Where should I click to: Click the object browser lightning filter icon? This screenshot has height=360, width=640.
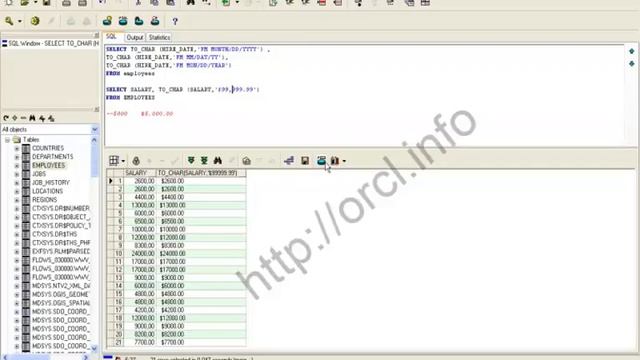click(42, 118)
